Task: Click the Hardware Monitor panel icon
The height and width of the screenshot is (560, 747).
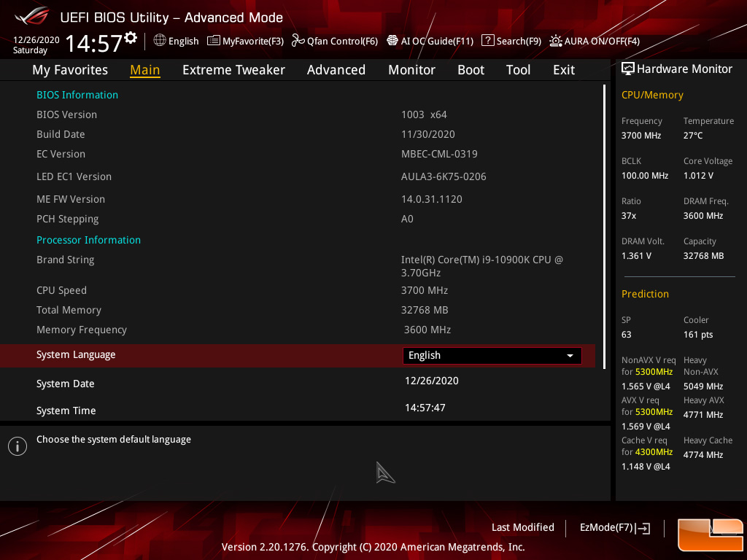Action: pos(629,68)
